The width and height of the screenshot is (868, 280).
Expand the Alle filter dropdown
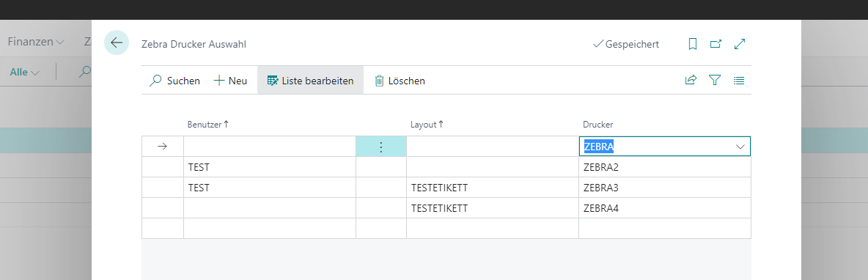[25, 72]
